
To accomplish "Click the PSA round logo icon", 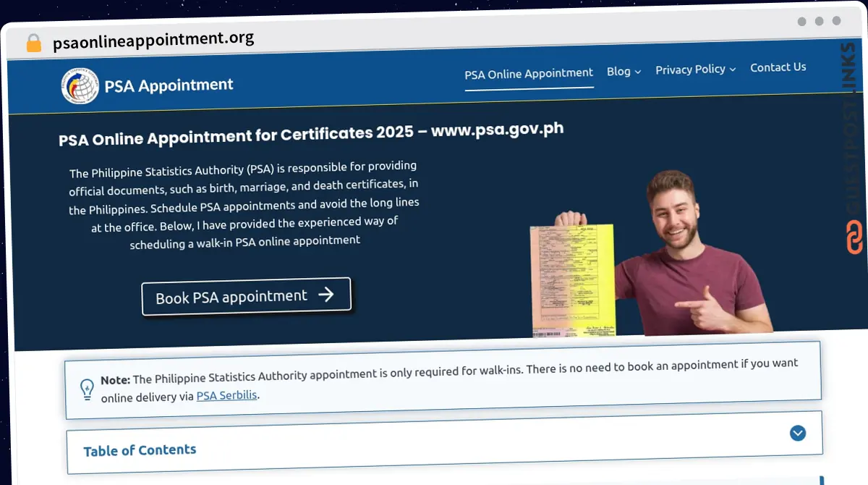I will pyautogui.click(x=80, y=86).
